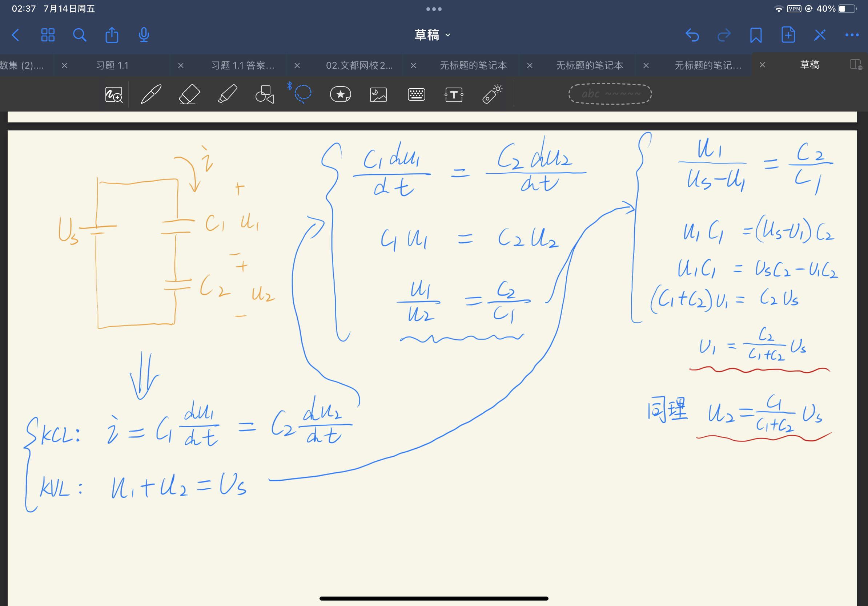868x606 pixels.
Task: Toggle bookmark for this page
Action: click(756, 35)
